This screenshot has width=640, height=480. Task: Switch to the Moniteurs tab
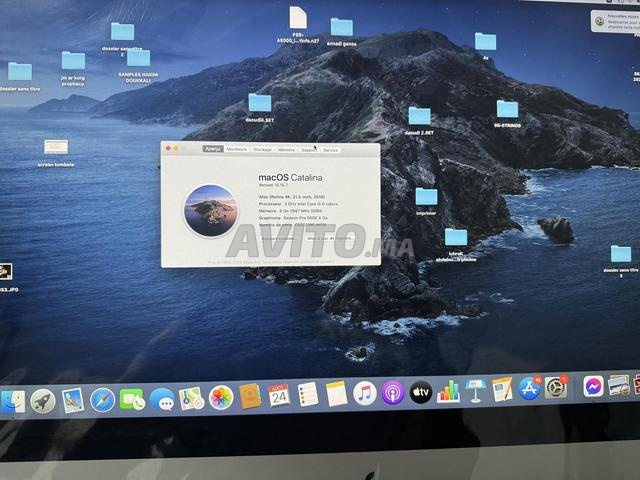pyautogui.click(x=237, y=149)
